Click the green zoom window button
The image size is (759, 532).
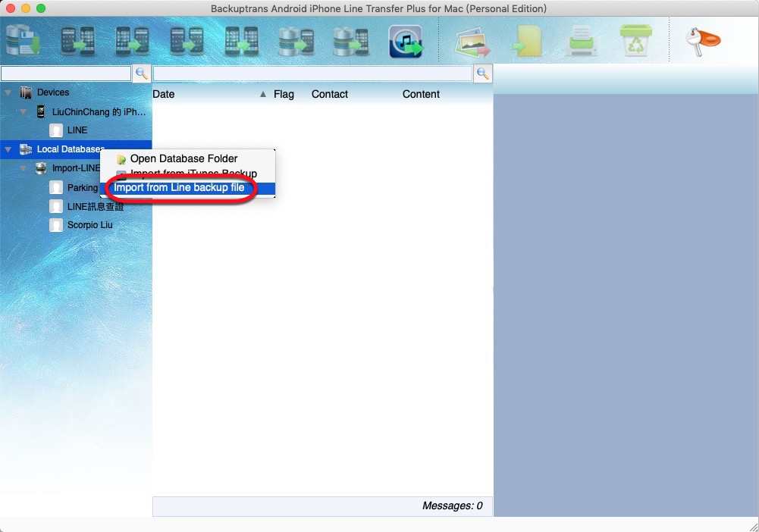tap(41, 8)
